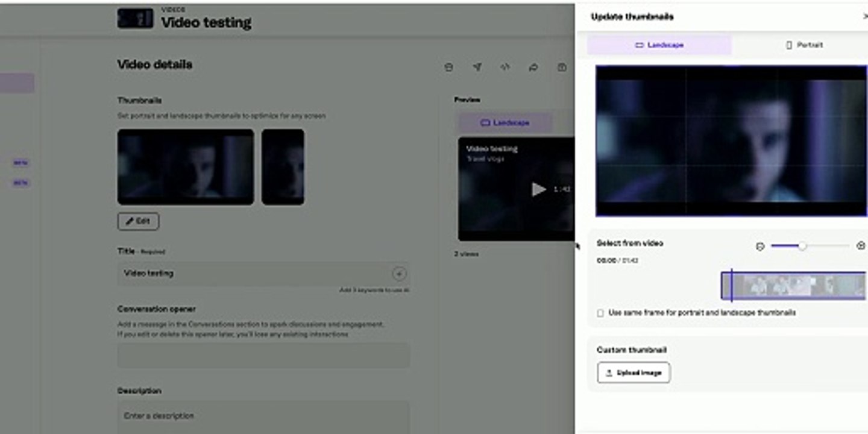The height and width of the screenshot is (434, 868).
Task: Click the Upload image button
Action: point(634,373)
